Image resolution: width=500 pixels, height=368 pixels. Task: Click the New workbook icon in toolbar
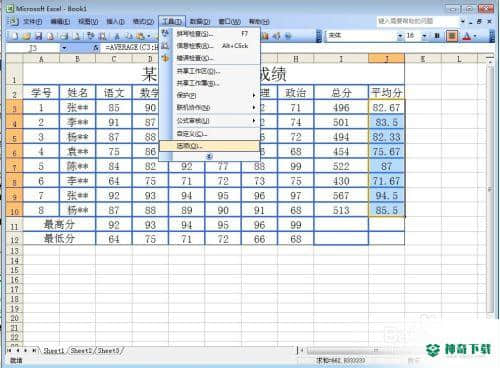(x=14, y=36)
